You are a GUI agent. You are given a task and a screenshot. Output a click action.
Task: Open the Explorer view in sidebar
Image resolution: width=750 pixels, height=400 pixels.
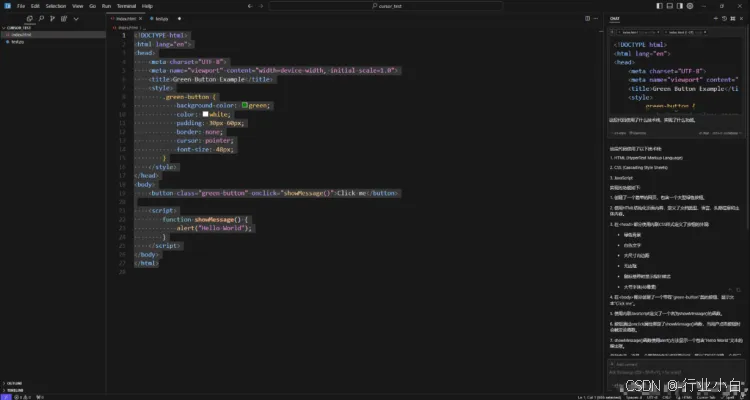point(30,19)
